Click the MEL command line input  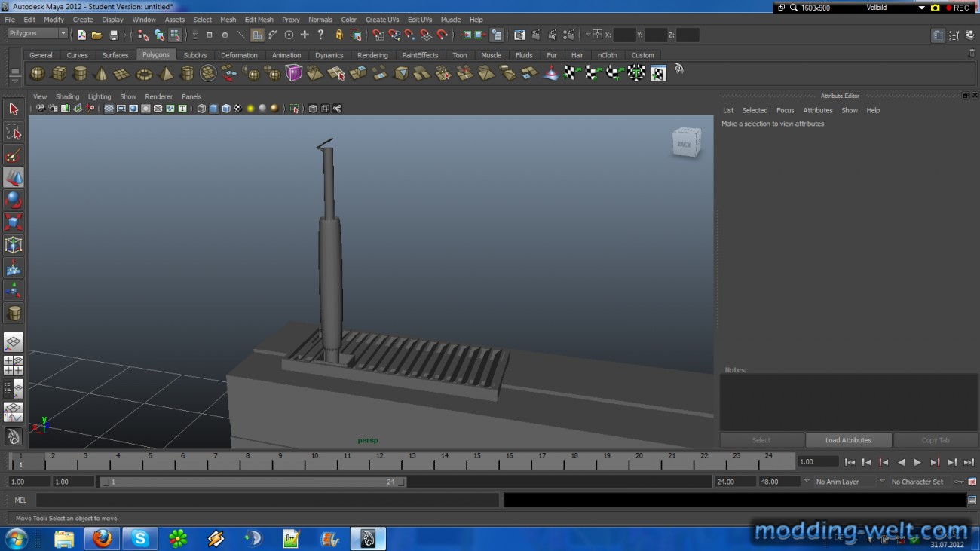pyautogui.click(x=267, y=500)
